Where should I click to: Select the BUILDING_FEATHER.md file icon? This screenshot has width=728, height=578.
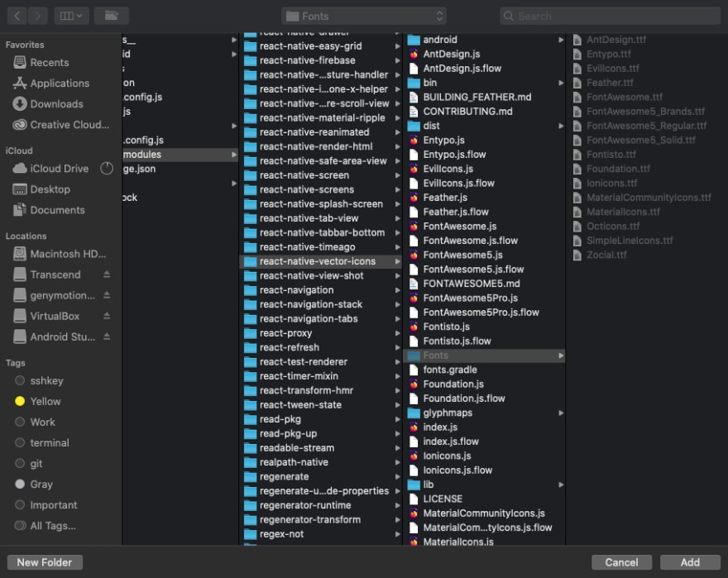click(x=414, y=98)
